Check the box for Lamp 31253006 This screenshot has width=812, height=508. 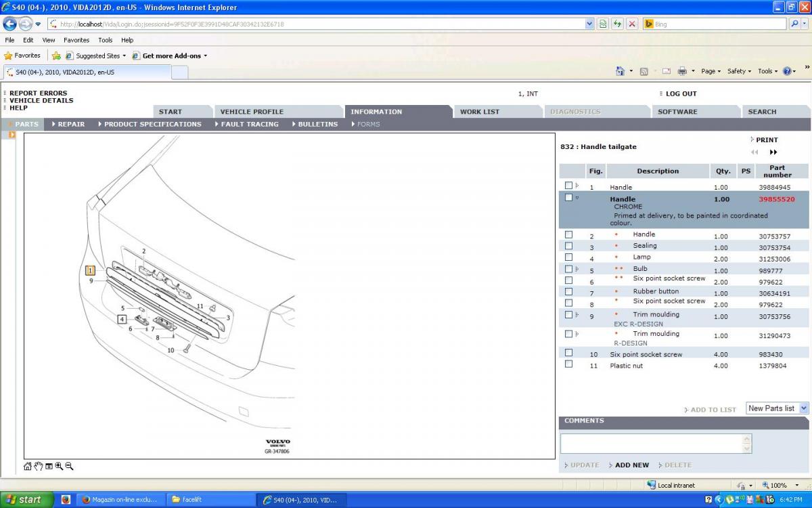pos(568,257)
